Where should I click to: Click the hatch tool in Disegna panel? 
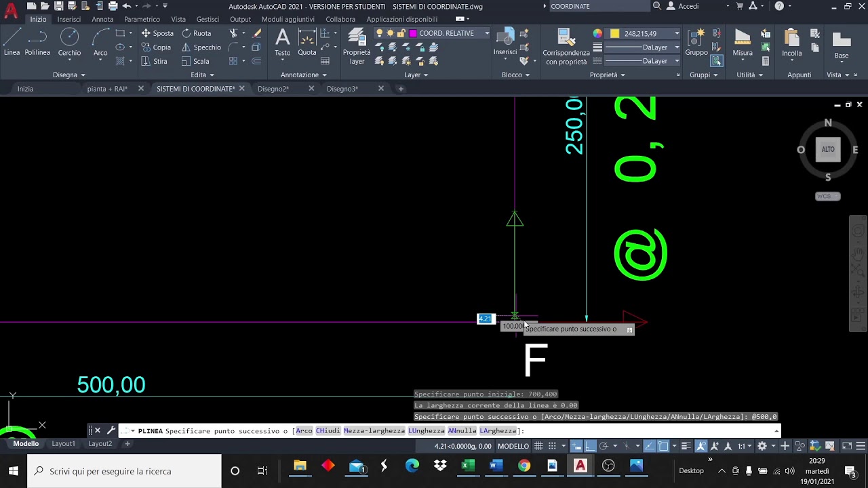click(x=120, y=61)
